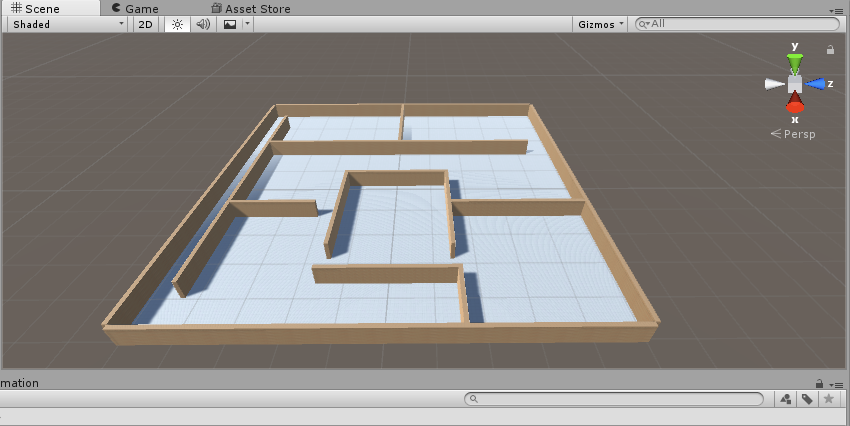Open the Scene panel options menu
The height and width of the screenshot is (426, 850).
(x=835, y=10)
